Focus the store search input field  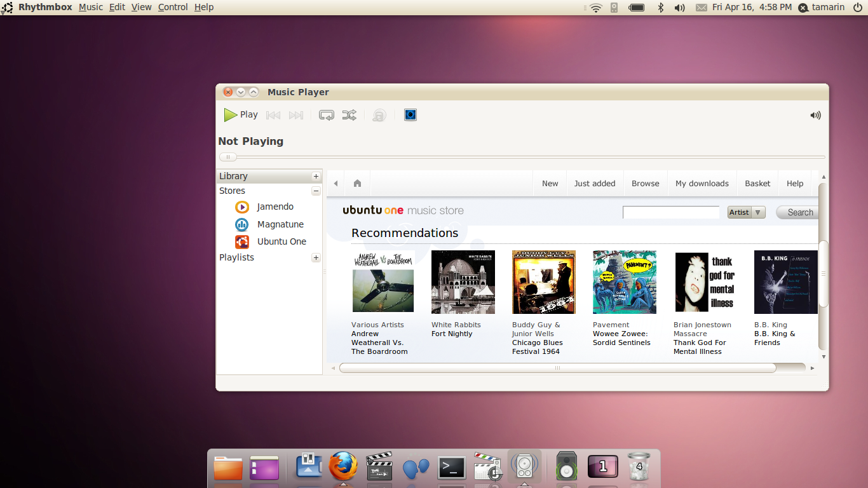pyautogui.click(x=671, y=212)
